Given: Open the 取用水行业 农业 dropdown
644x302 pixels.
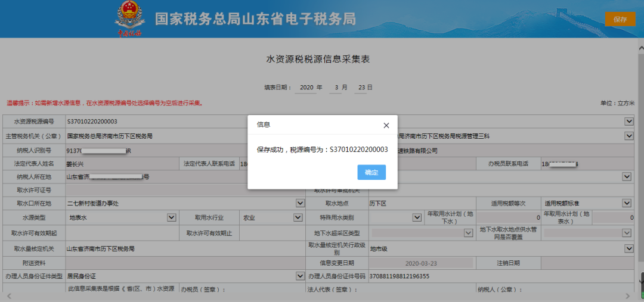Looking at the screenshot, I should 298,218.
